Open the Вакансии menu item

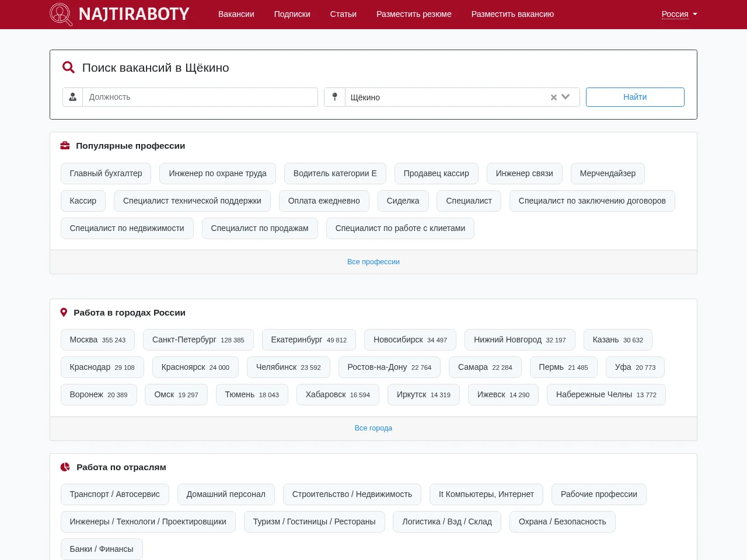coord(236,14)
